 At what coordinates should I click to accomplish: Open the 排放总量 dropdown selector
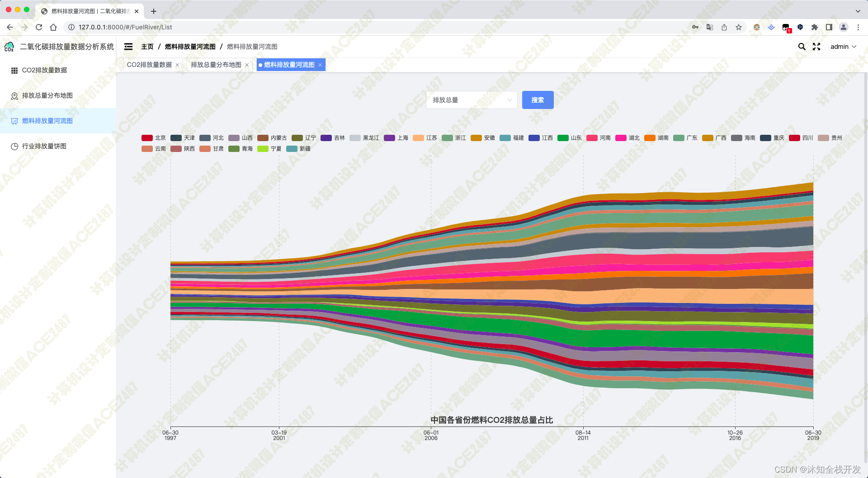(x=472, y=100)
